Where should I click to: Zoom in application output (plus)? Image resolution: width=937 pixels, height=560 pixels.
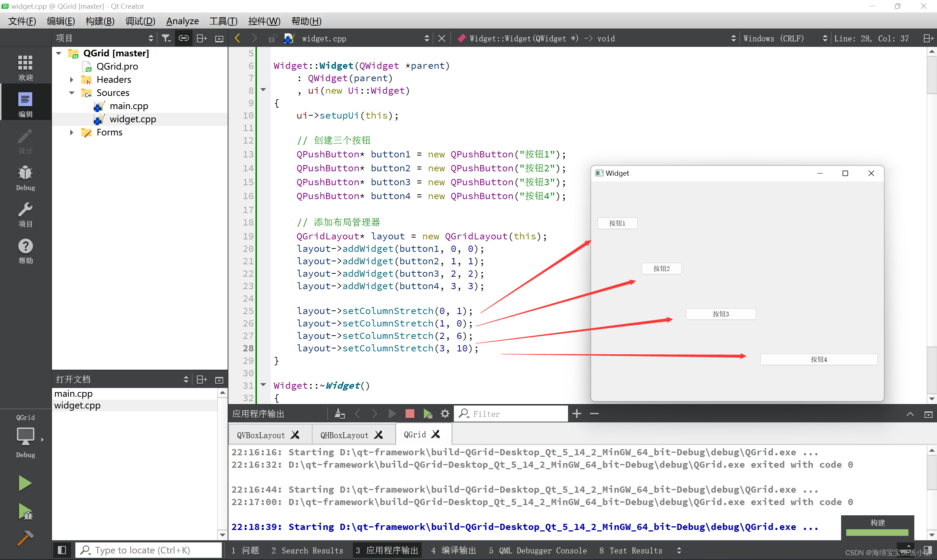tap(576, 414)
